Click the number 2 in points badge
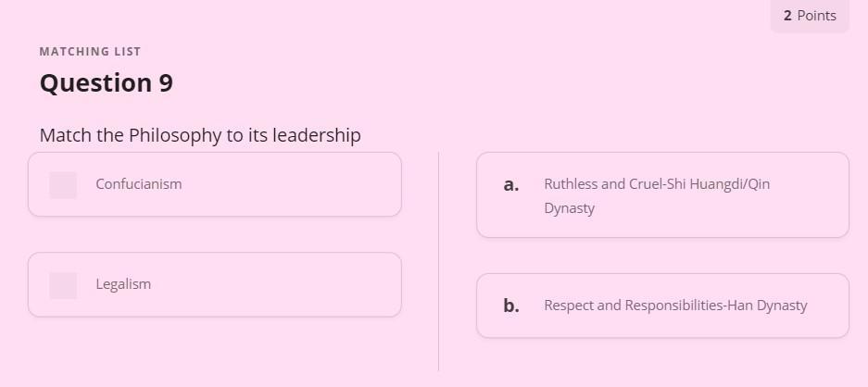Screen dimensions: 868x387 click(x=787, y=16)
